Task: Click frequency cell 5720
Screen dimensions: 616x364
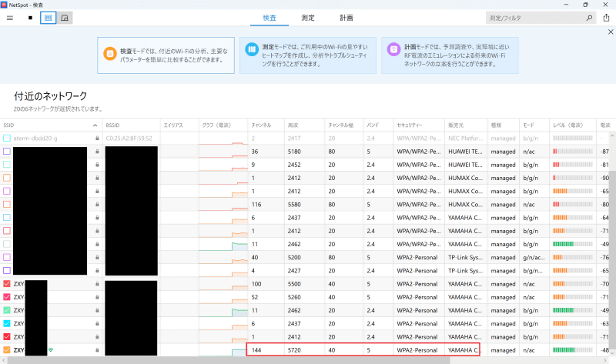Action: tap(294, 350)
